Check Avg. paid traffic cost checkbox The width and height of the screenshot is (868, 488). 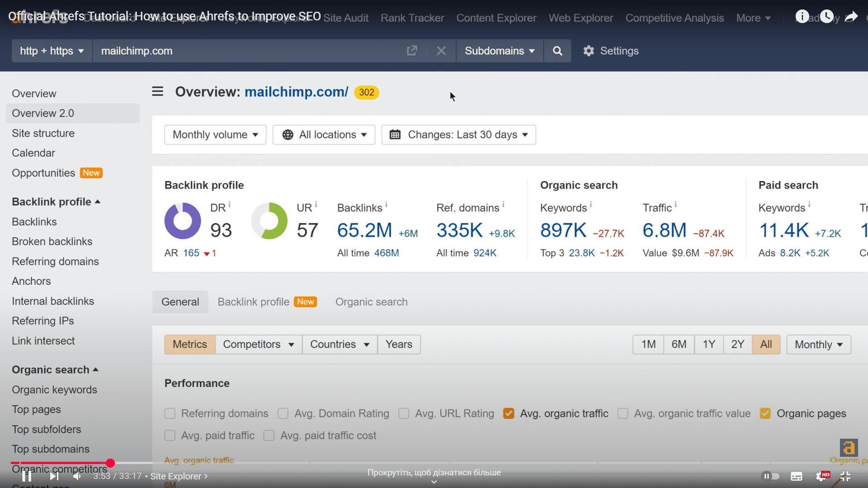pos(269,436)
